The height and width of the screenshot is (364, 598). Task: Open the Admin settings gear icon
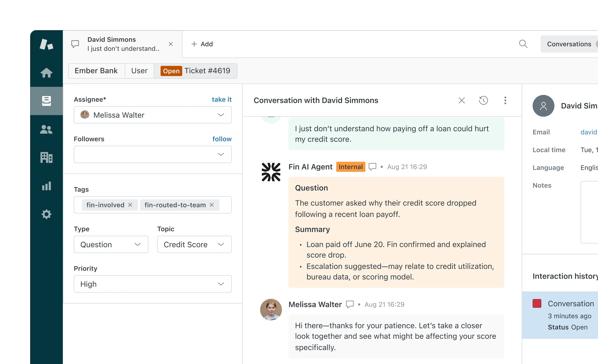tap(46, 214)
